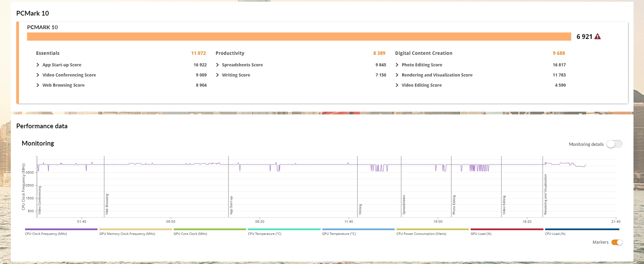644x264 pixels.
Task: Select GPU Memory Clock Frequency legend
Action: [135, 232]
